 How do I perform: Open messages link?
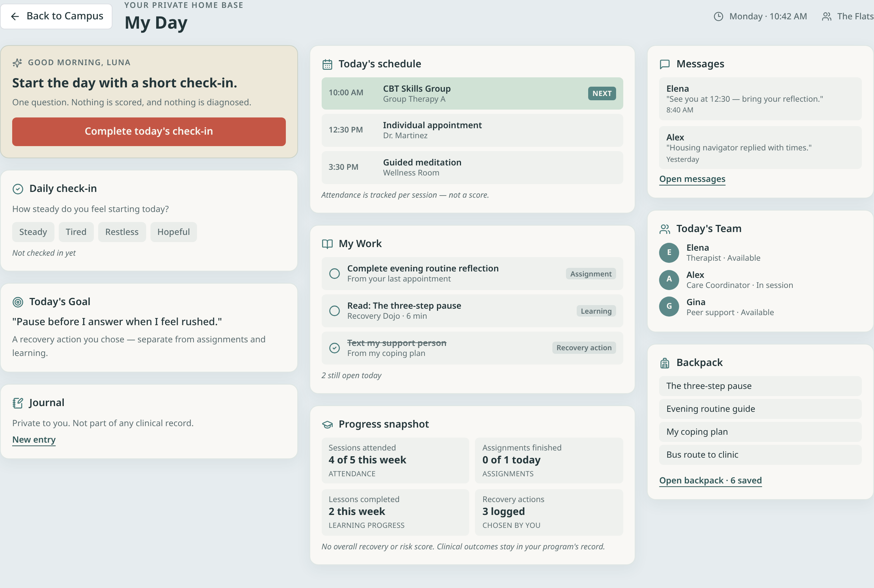(x=692, y=179)
